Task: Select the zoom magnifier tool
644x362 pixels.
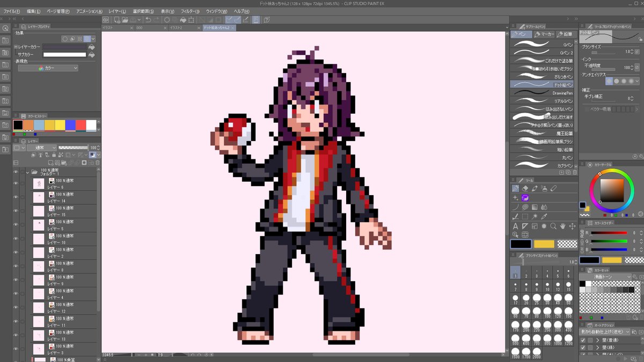Action: [553, 226]
